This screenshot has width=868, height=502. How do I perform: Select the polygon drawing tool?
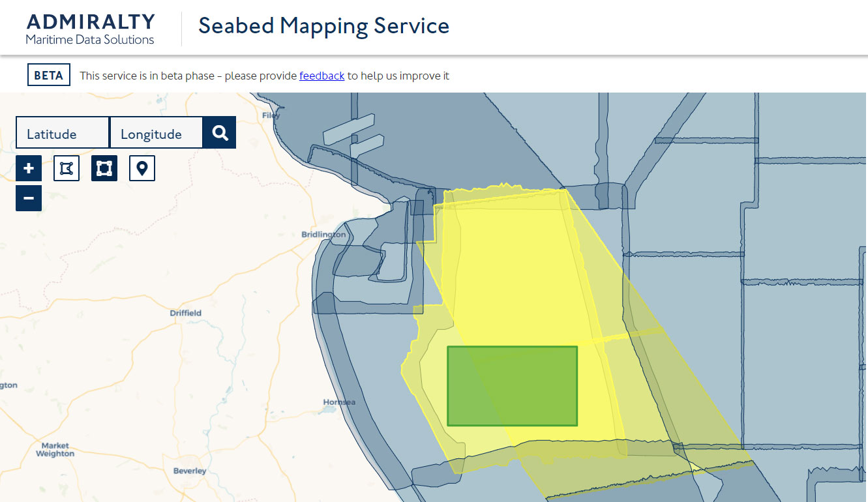(x=66, y=168)
